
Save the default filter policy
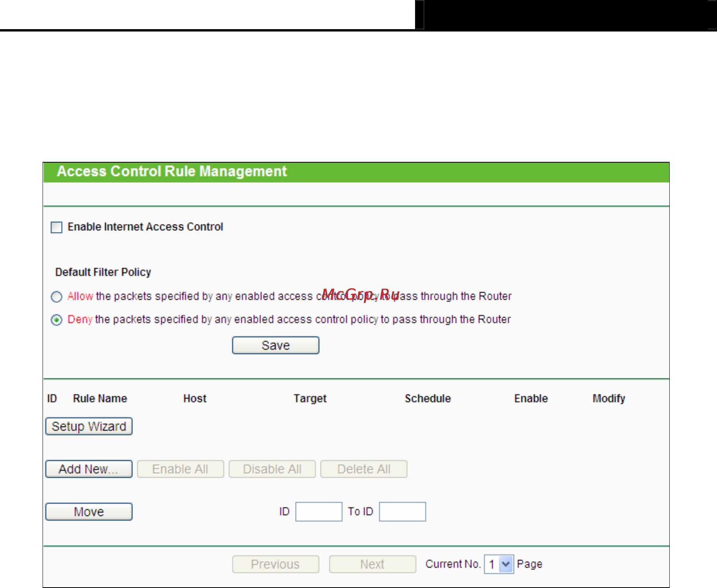[276, 345]
